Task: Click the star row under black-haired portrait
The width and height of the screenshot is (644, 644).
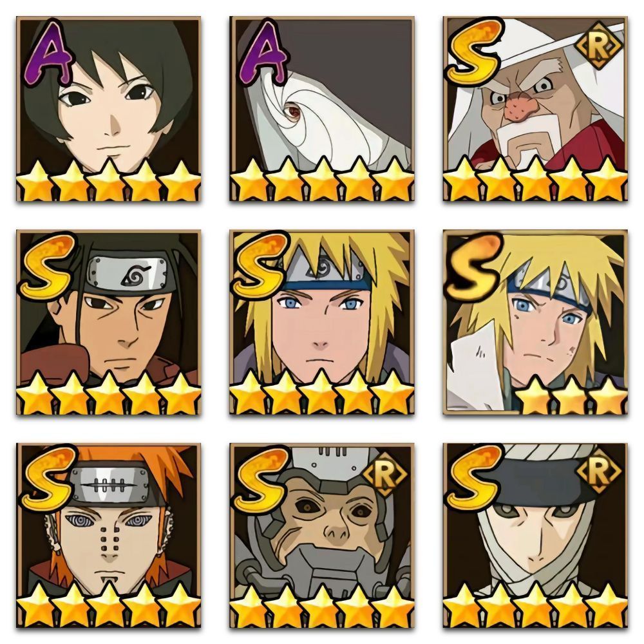Action: pos(108,180)
